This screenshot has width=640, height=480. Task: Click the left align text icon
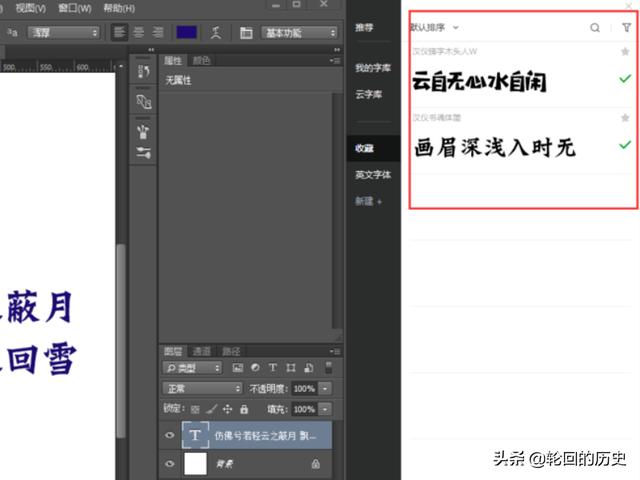point(119,33)
